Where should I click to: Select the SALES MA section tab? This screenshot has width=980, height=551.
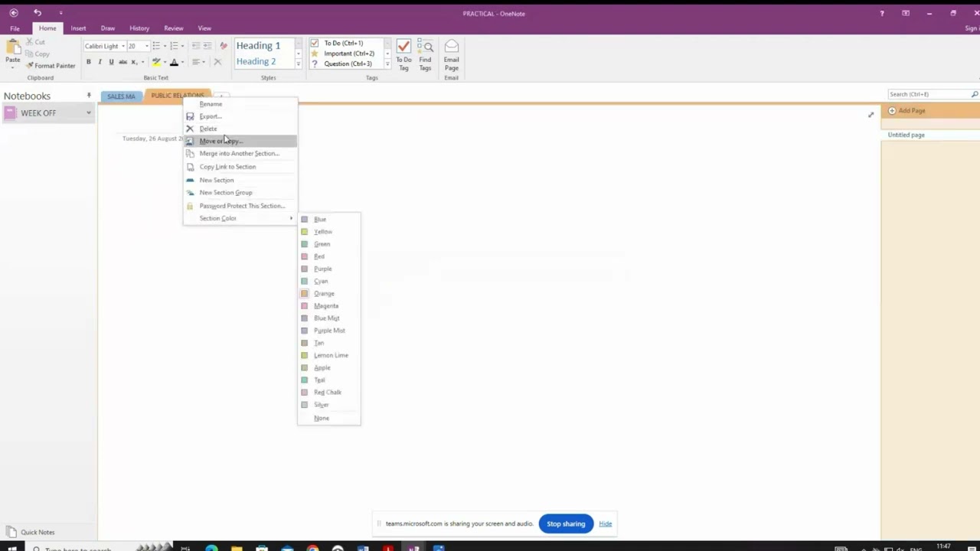pyautogui.click(x=122, y=96)
